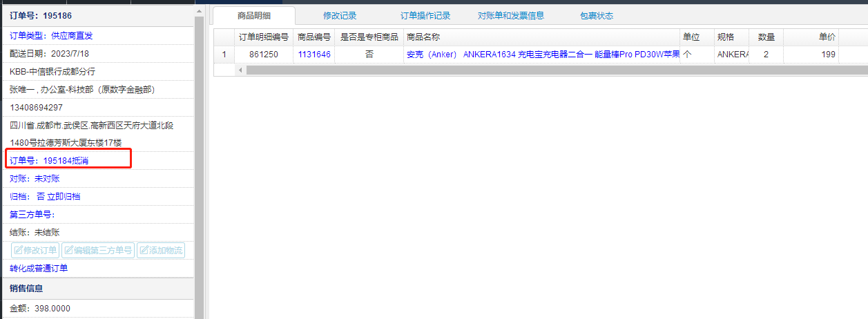This screenshot has width=868, height=319.
Task: Click the 金额: 398.0000 text
Action: click(x=40, y=308)
